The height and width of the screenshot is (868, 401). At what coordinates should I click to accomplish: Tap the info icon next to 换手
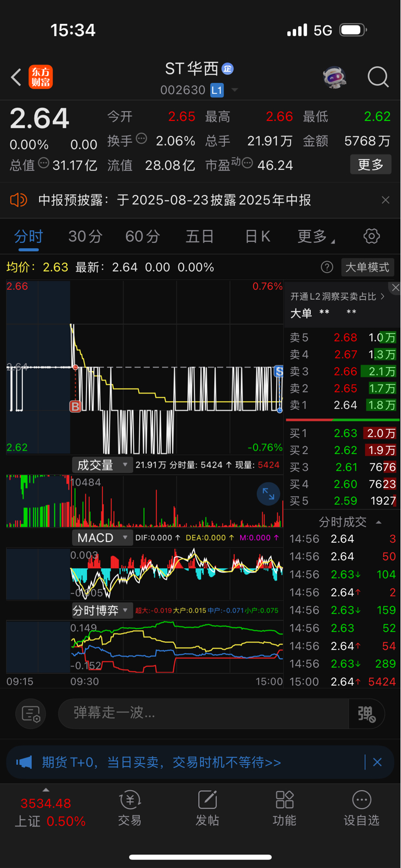point(141,139)
